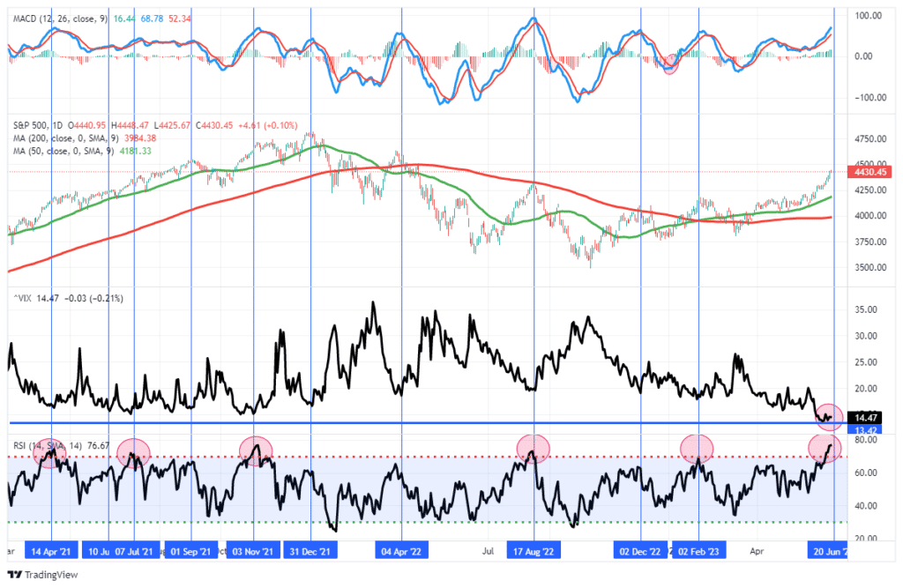
Task: Click MACD line value 68.78
Action: tap(152, 19)
